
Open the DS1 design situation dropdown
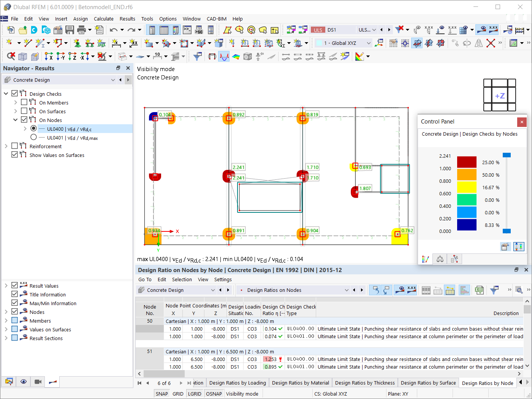point(374,30)
